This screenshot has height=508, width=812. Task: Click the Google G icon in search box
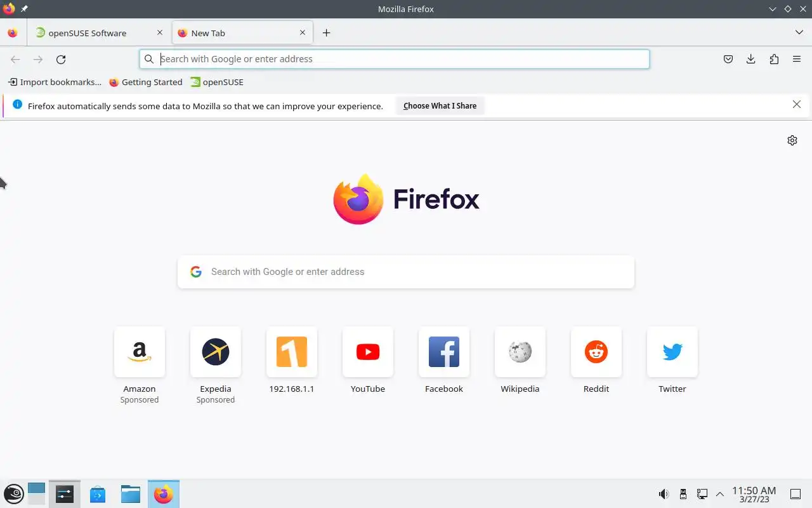coord(196,272)
